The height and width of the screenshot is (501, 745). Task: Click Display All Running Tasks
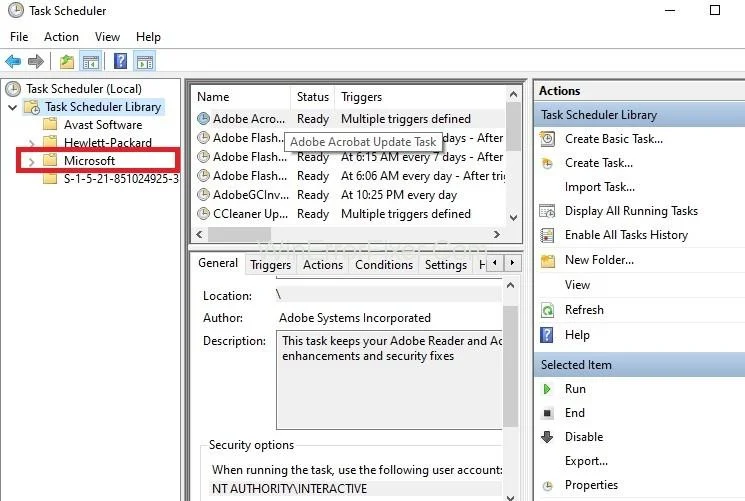point(631,211)
